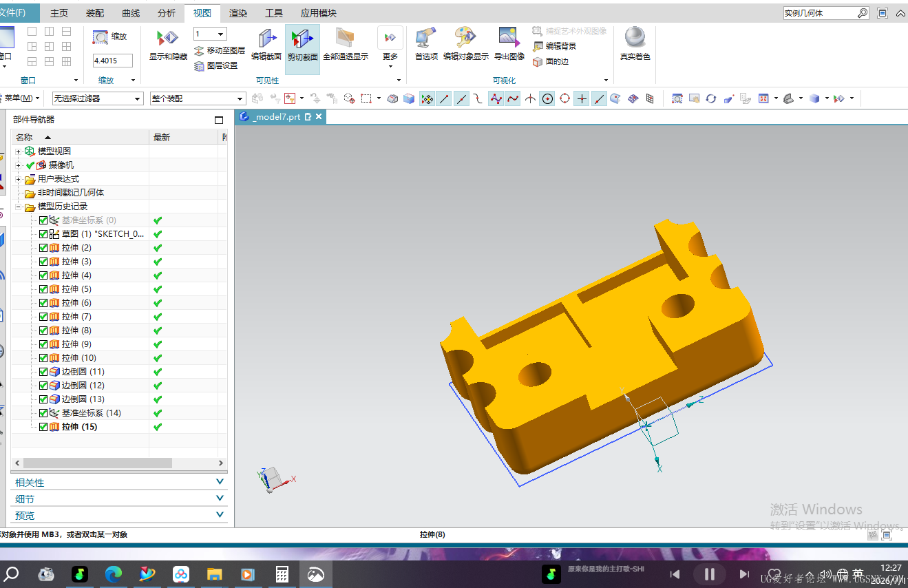Switch to the 渲染 (Render) ribbon tab
The width and height of the screenshot is (908, 588).
(x=238, y=13)
